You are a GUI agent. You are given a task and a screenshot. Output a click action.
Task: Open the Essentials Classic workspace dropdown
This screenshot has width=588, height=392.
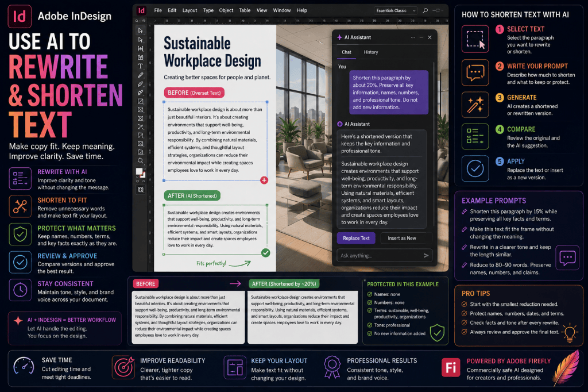coord(396,10)
